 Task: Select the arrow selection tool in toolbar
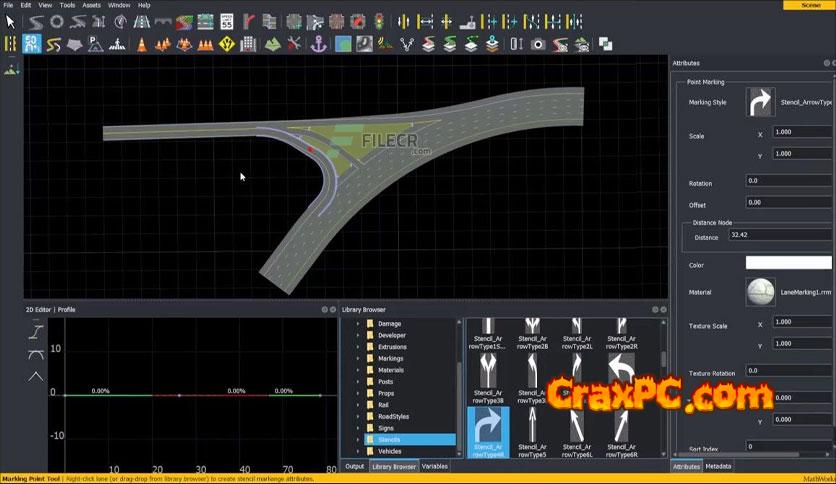tap(11, 21)
